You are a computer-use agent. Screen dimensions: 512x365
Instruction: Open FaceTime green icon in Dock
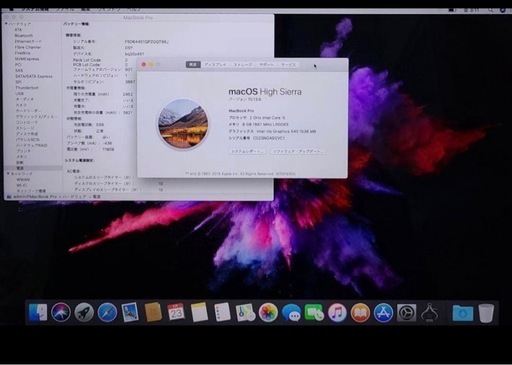pyautogui.click(x=314, y=312)
